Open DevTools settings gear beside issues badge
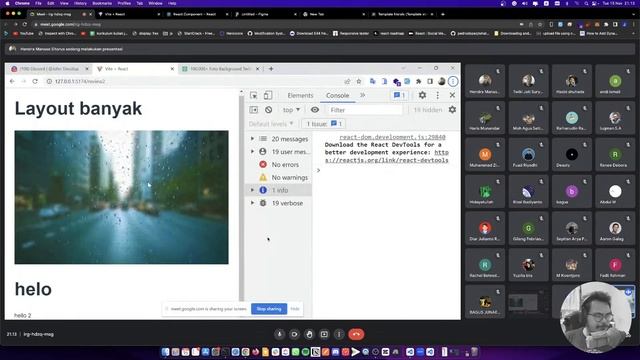 pyautogui.click(x=422, y=95)
